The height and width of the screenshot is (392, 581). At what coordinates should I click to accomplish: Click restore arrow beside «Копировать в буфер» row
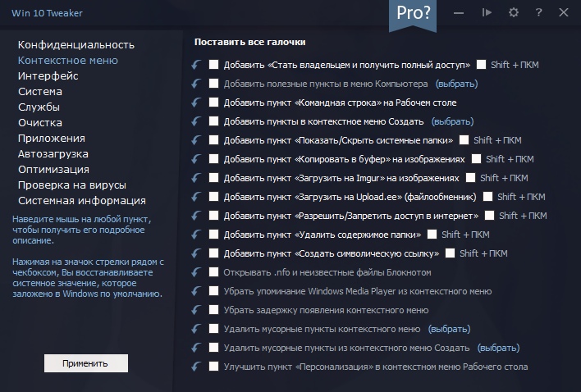point(196,159)
